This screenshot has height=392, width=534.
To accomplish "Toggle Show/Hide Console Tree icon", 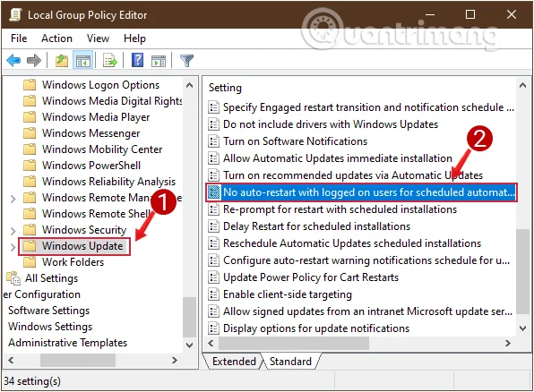I will click(82, 61).
